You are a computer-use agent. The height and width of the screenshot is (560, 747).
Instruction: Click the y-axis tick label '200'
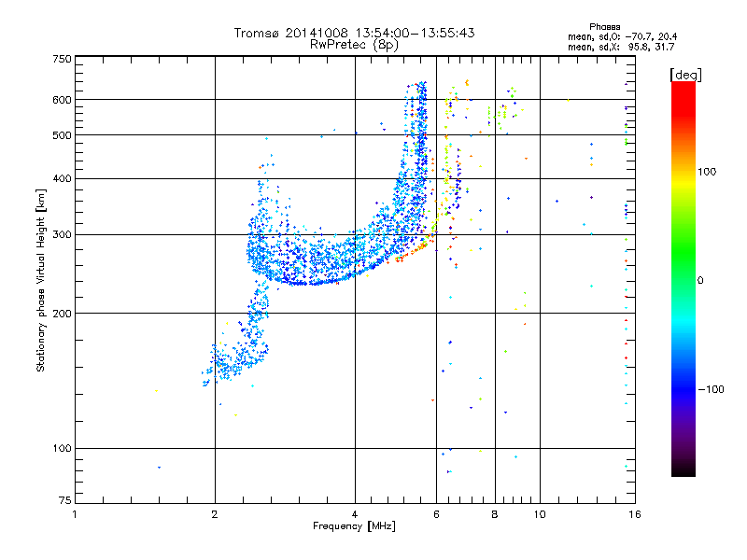(62, 314)
